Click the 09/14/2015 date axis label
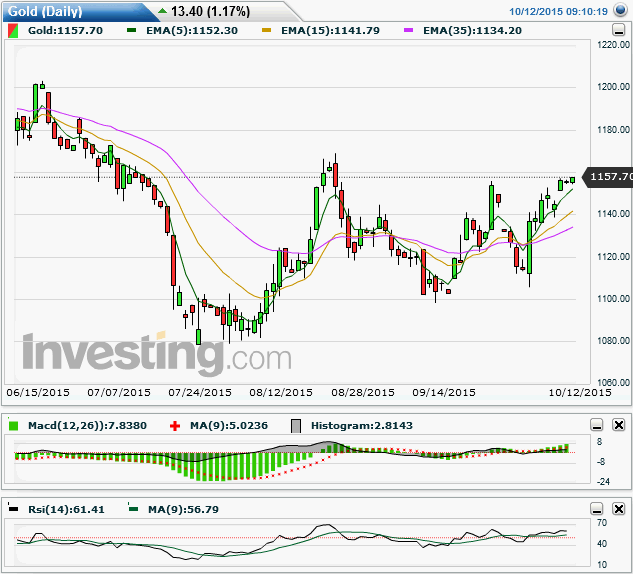The height and width of the screenshot is (574, 633). 444,392
